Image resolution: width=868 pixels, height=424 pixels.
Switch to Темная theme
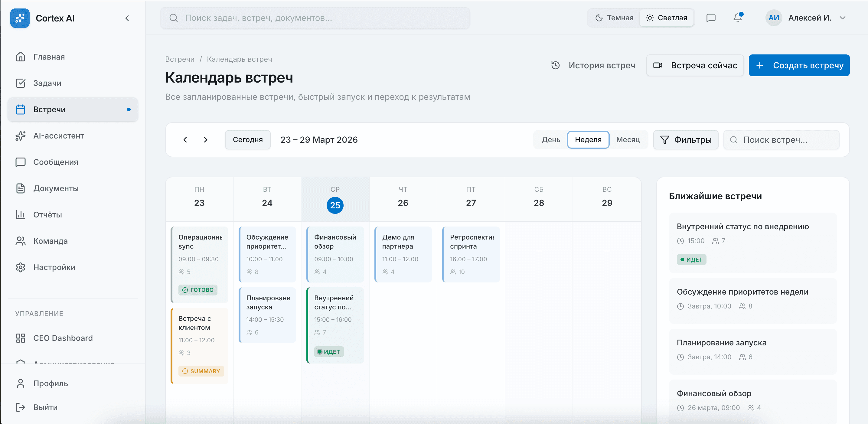[614, 18]
